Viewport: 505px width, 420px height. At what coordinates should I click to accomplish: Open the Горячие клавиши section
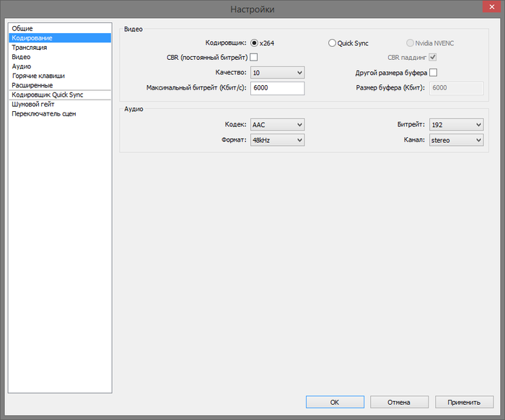[60, 76]
